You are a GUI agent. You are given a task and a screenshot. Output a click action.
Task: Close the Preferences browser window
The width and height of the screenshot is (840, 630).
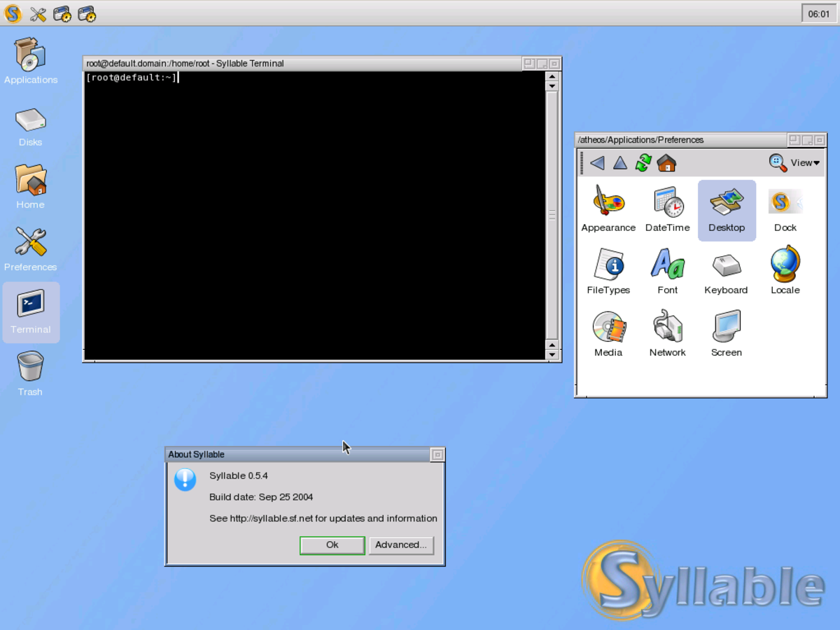point(820,140)
